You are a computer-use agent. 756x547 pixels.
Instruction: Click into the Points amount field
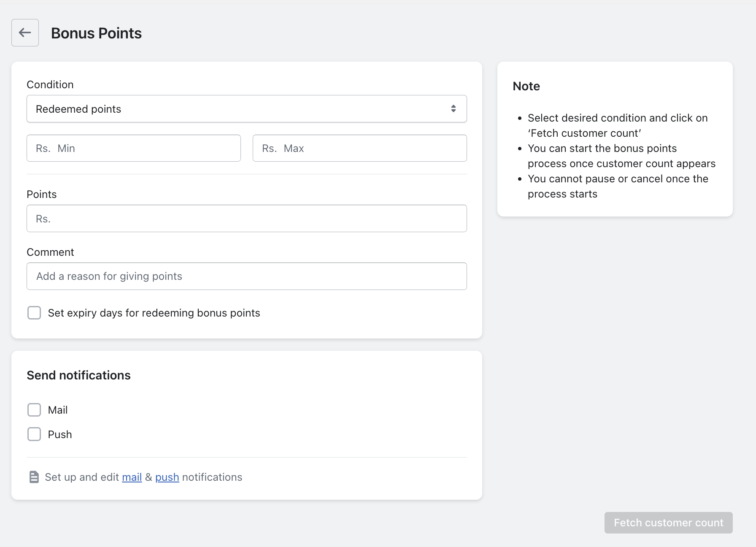point(246,219)
